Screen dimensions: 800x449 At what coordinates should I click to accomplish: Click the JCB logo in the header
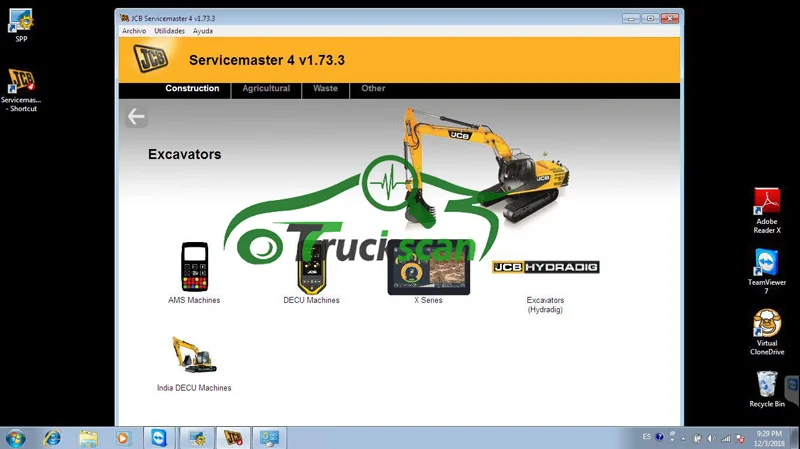[x=151, y=59]
